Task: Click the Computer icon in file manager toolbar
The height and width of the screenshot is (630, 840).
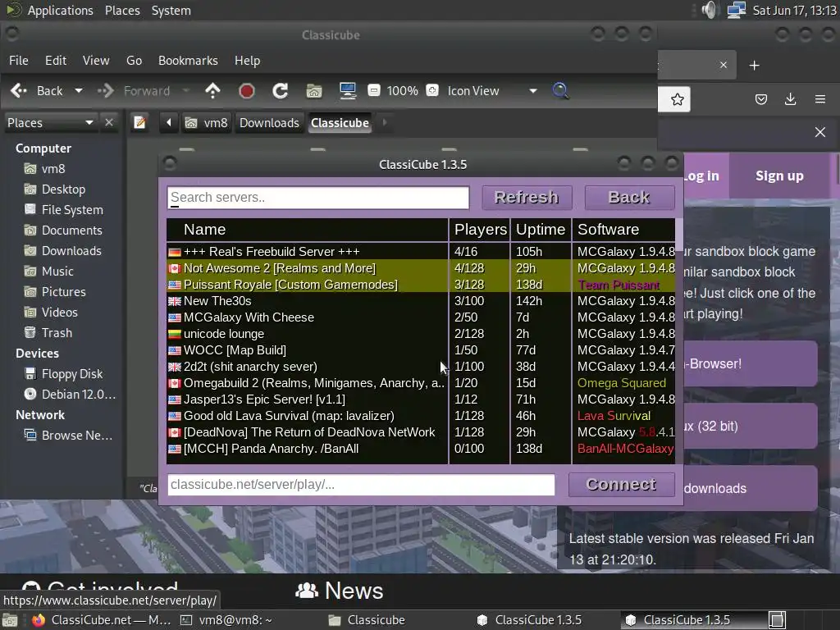Action: (348, 90)
